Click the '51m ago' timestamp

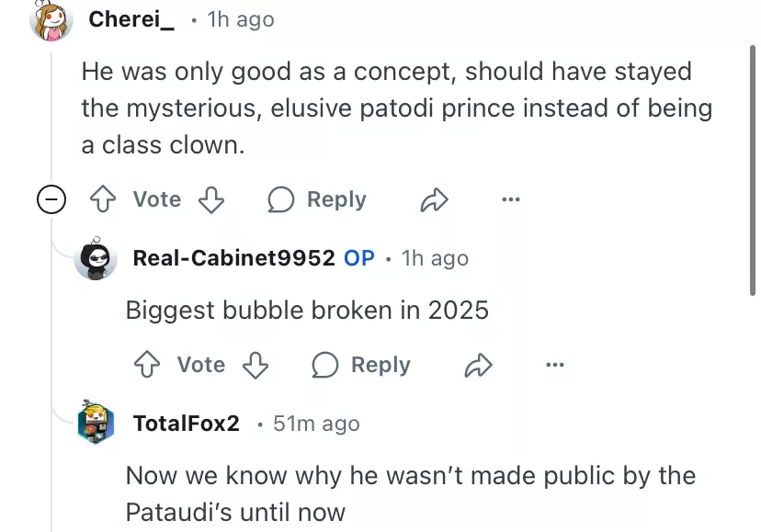coord(316,423)
